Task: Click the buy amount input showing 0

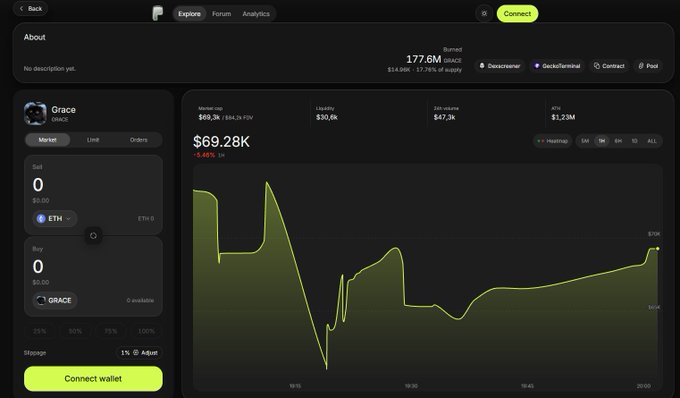Action: point(38,267)
